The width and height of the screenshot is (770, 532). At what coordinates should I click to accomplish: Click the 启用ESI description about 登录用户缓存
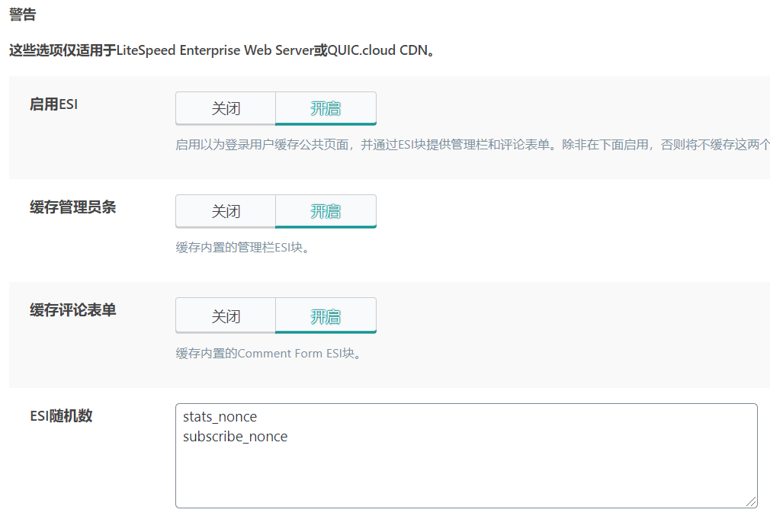473,145
